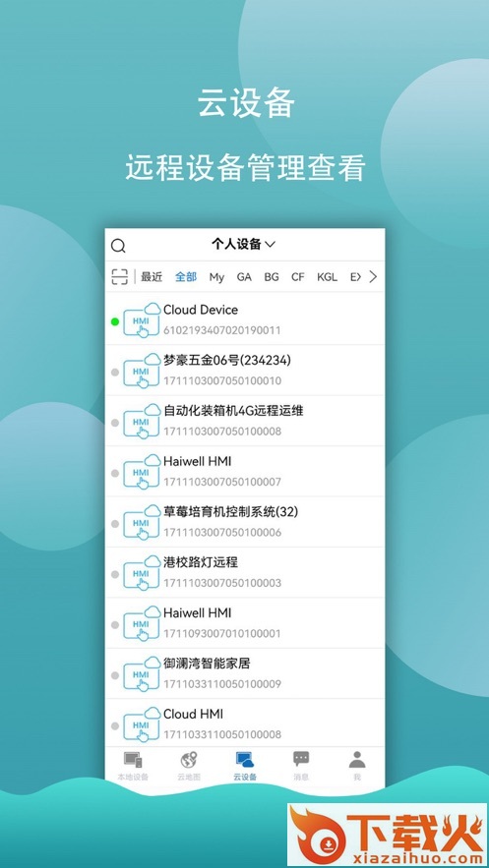Screen dimensions: 489x868
Task: Tap HMI icon of 草莓培育机控制系统
Action: 142,523
